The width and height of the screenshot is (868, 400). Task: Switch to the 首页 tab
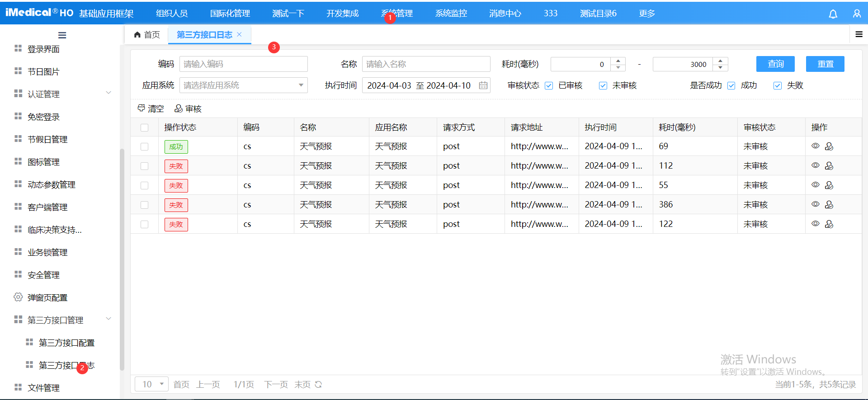coord(147,35)
